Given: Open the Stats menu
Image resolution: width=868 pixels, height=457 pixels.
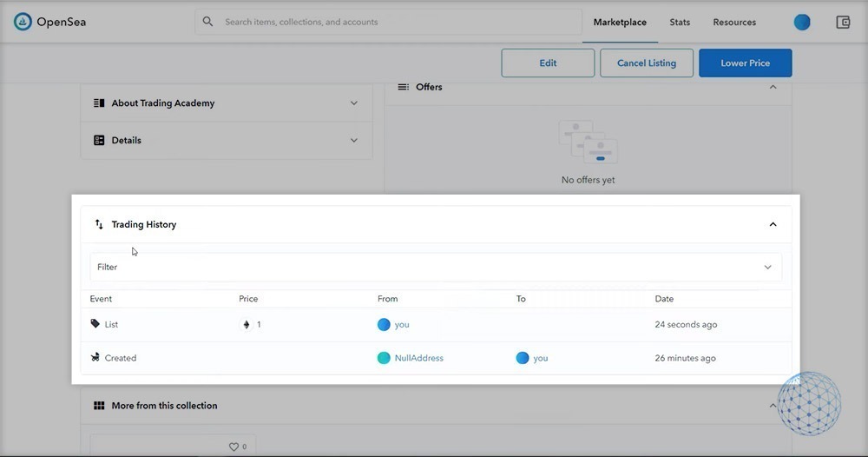Looking at the screenshot, I should tap(680, 23).
